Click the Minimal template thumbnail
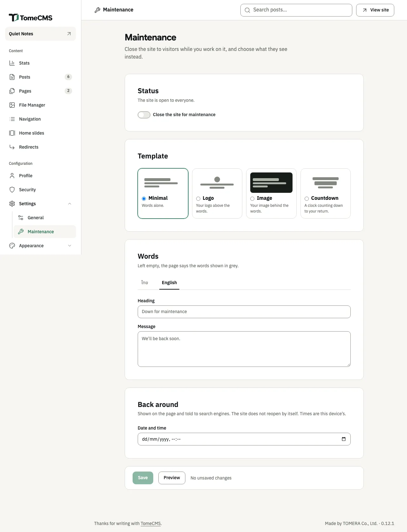The width and height of the screenshot is (407, 532). tap(163, 183)
